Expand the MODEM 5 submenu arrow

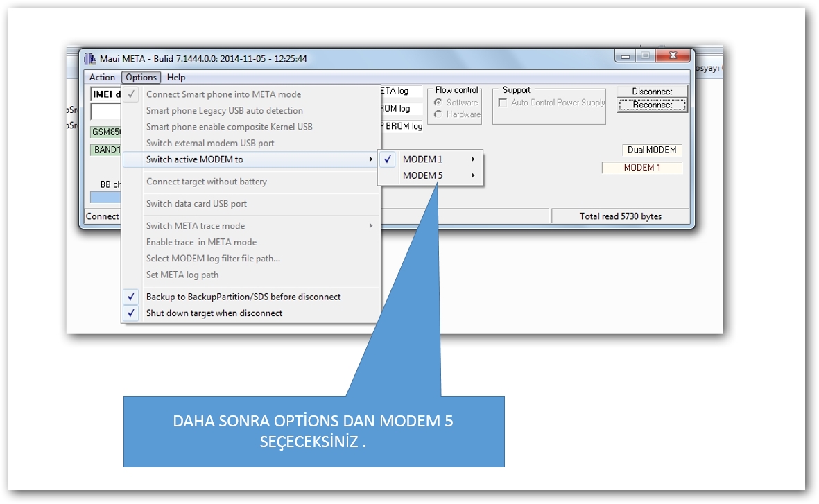click(473, 176)
